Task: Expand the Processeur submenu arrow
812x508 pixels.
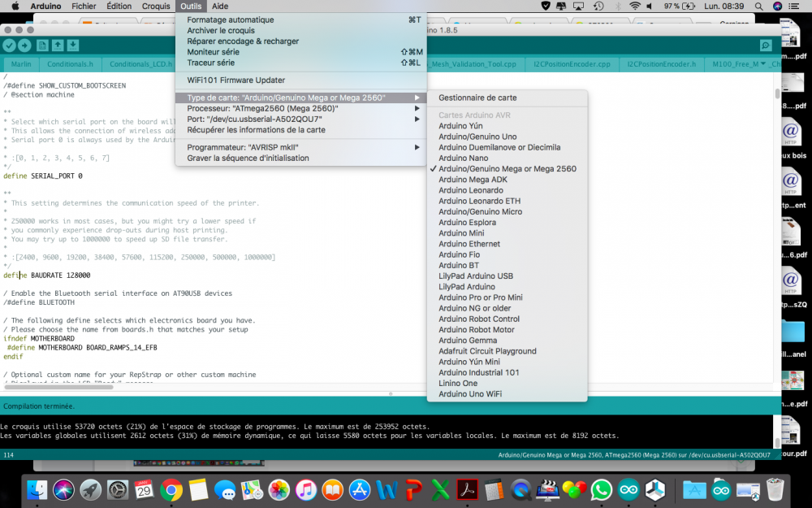Action: 417,108
